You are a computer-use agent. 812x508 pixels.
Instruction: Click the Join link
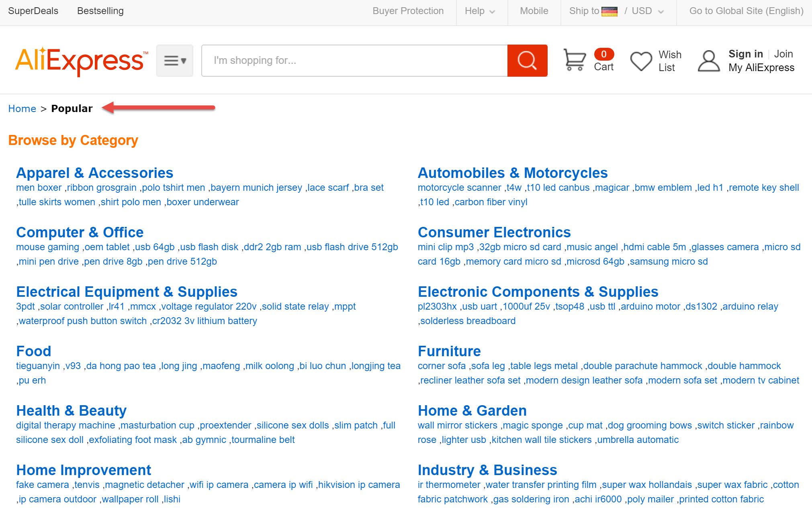coord(783,54)
